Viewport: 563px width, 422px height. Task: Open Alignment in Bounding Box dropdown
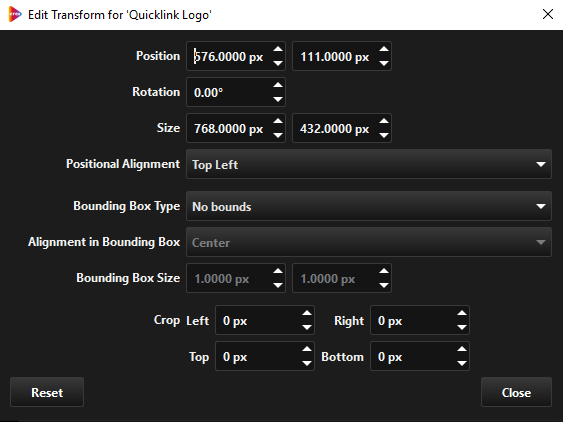[369, 242]
